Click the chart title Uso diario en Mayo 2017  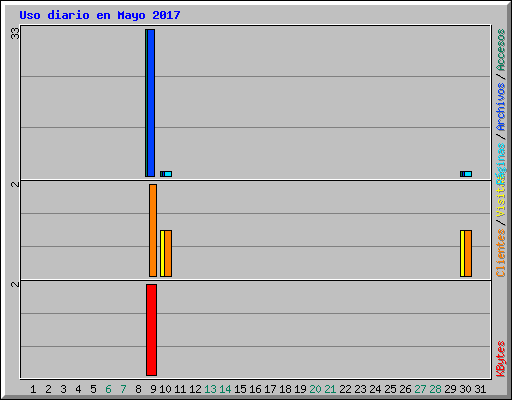(x=100, y=15)
